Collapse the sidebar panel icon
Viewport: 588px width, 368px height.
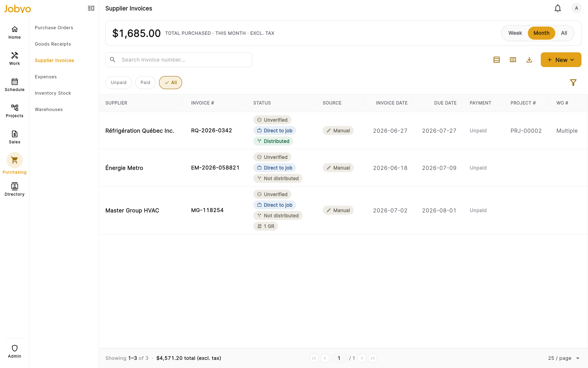(x=91, y=8)
